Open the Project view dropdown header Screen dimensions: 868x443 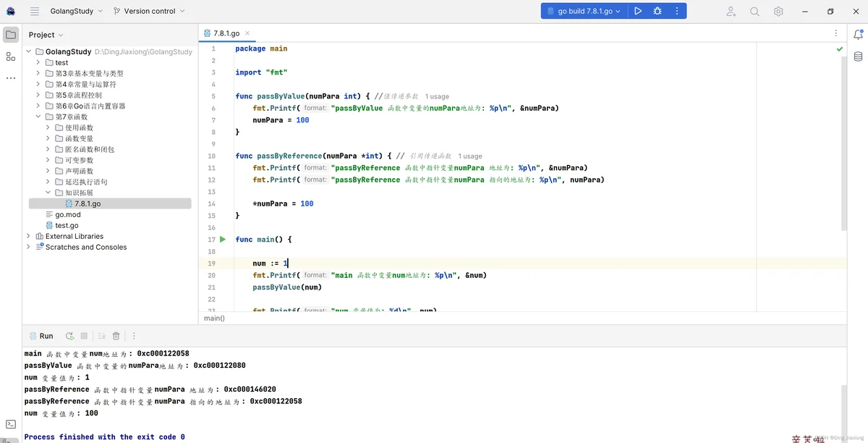(x=46, y=35)
